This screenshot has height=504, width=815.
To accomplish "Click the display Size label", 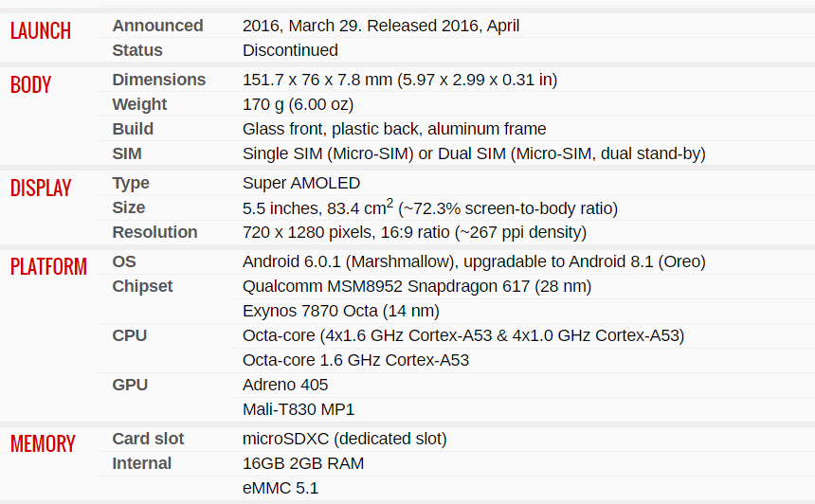I will tap(128, 207).
